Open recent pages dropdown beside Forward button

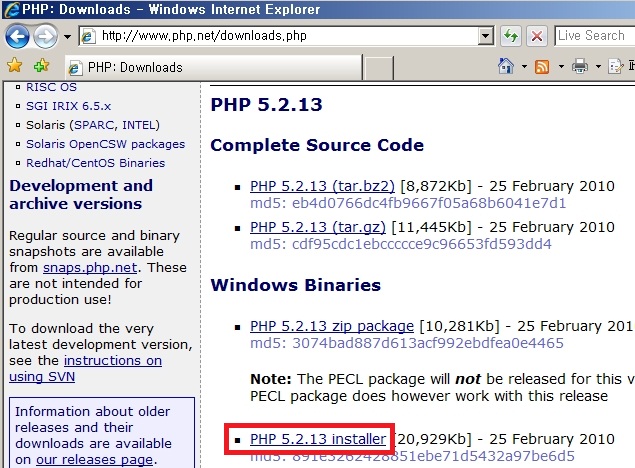coord(67,37)
